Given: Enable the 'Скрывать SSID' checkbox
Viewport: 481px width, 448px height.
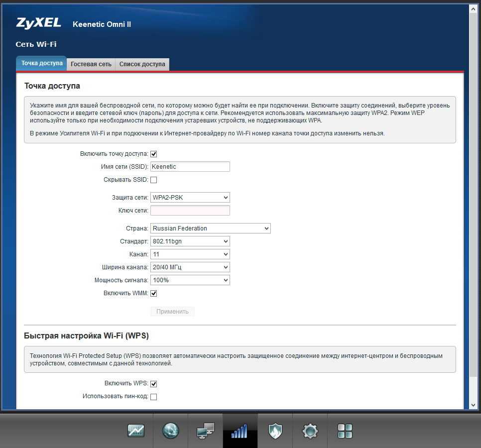Looking at the screenshot, I should 154,180.
